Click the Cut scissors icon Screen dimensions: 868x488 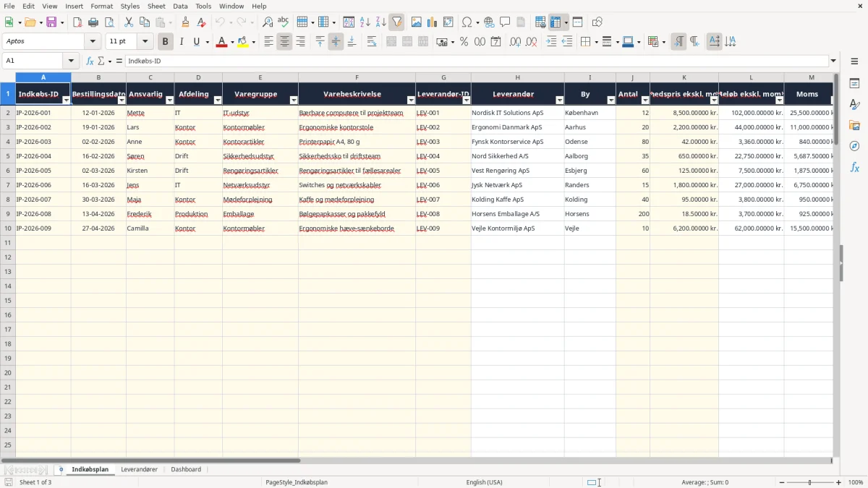[129, 22]
